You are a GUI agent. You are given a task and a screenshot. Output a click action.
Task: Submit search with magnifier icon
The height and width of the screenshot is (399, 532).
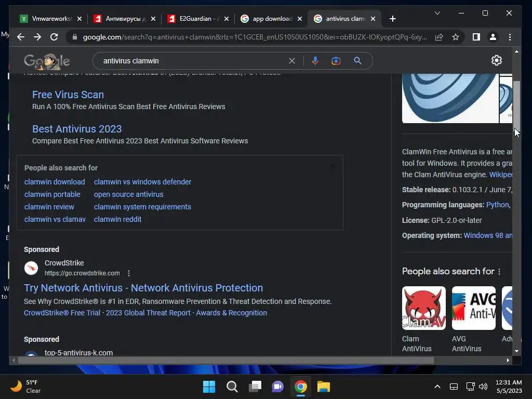pos(357,61)
